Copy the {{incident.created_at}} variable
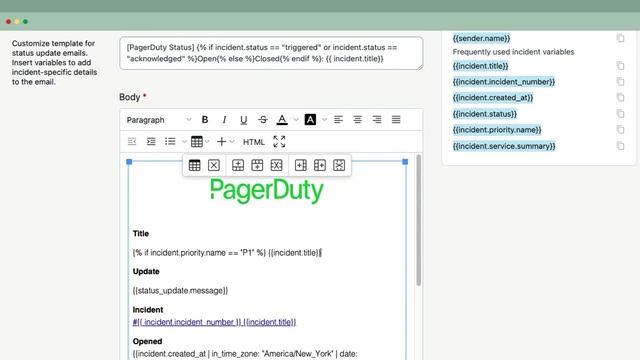This screenshot has height=360, width=640. pos(620,98)
